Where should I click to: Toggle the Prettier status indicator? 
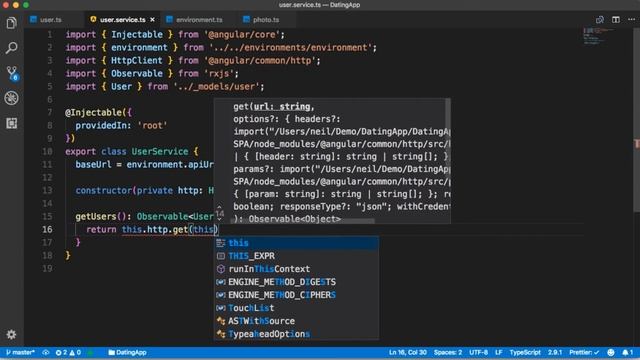tap(584, 352)
